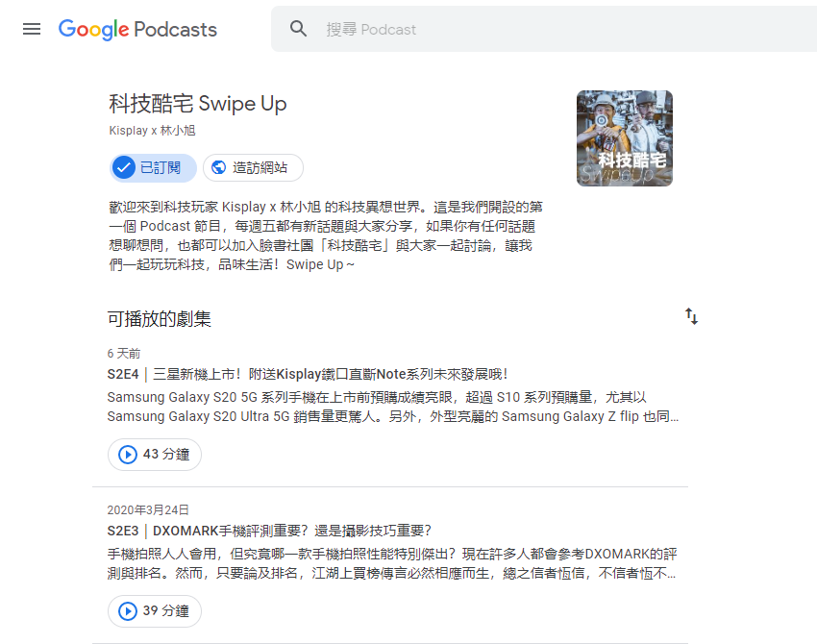Click the 6 天前 date label
This screenshot has width=817, height=644.
(124, 354)
